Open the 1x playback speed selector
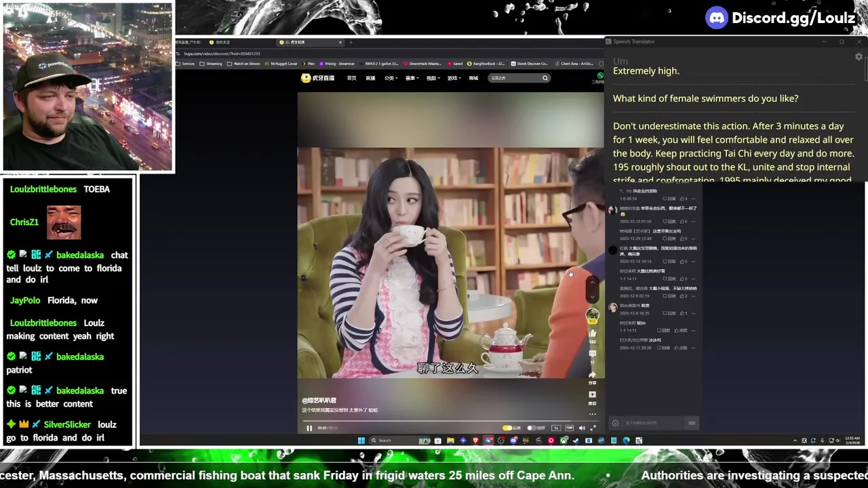Screen dimensions: 868x488 point(556,428)
